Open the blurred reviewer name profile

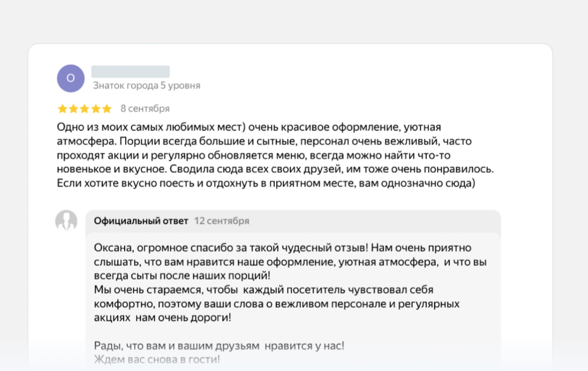click(x=131, y=71)
